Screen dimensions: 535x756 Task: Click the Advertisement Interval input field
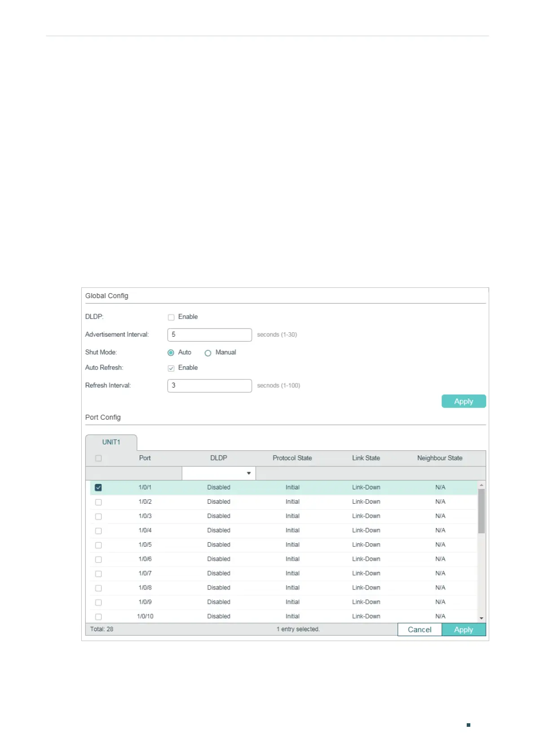(209, 335)
